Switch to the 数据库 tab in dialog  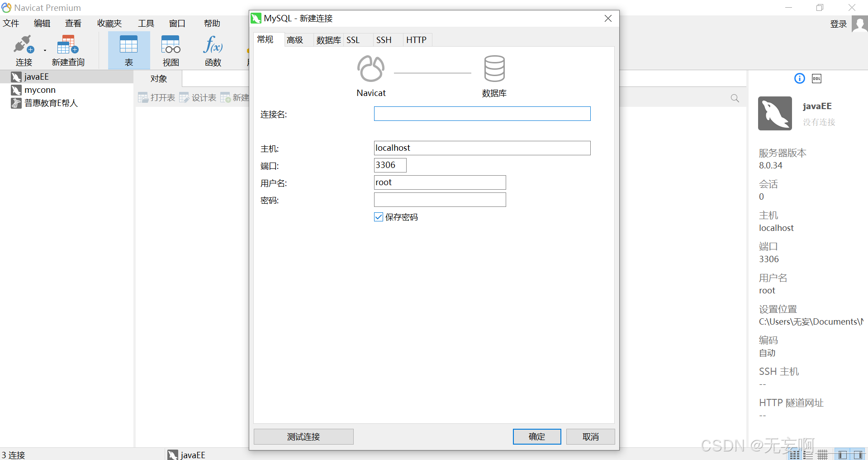329,40
